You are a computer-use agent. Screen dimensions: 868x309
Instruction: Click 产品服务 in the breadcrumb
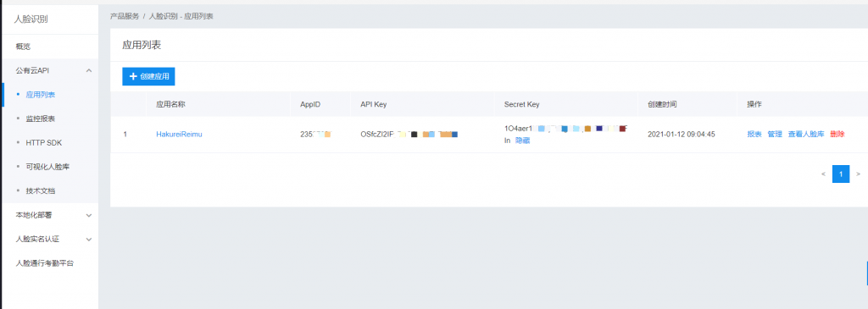tap(125, 16)
